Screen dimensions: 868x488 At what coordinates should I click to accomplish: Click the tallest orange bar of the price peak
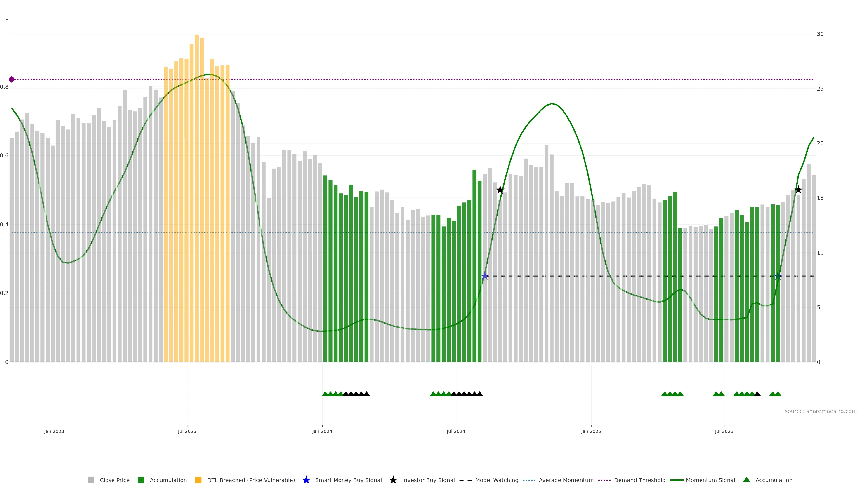tap(196, 168)
